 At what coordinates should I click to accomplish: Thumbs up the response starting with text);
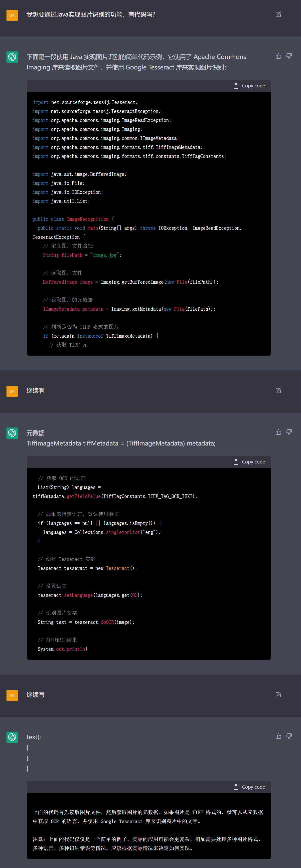click(278, 736)
